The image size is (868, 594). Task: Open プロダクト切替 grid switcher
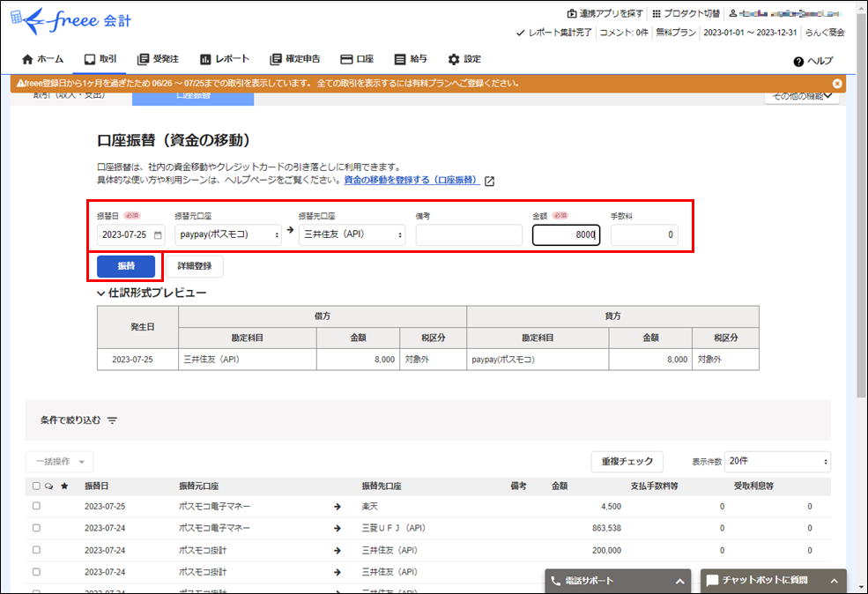686,13
